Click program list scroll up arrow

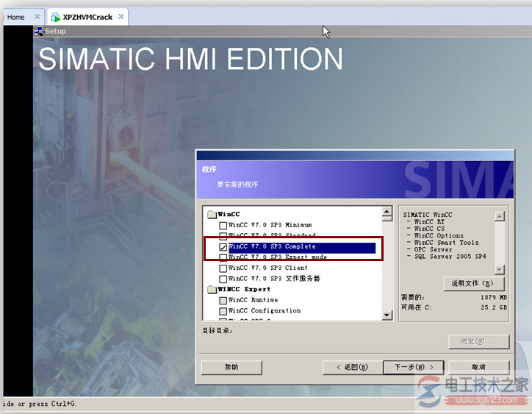[387, 211]
